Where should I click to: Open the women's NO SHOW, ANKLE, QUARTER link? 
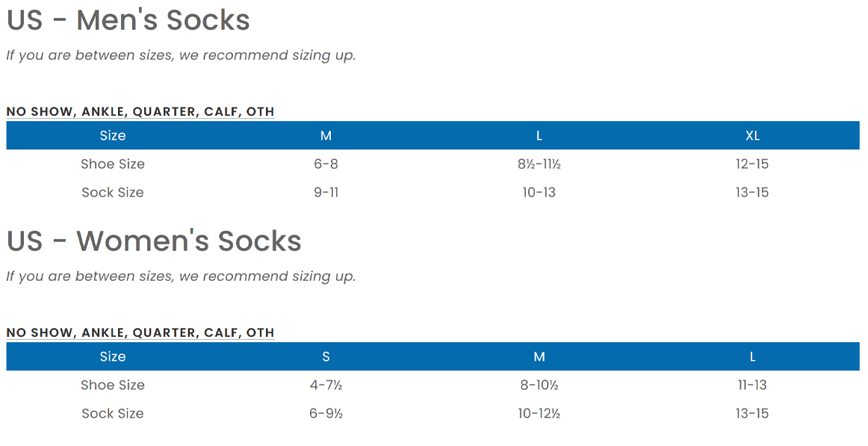pyautogui.click(x=140, y=333)
